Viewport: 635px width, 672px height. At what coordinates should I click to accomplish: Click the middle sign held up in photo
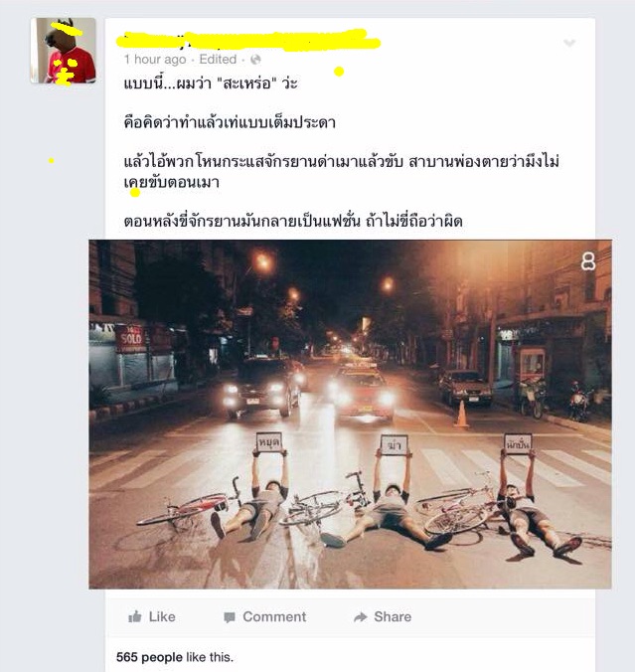click(x=395, y=445)
